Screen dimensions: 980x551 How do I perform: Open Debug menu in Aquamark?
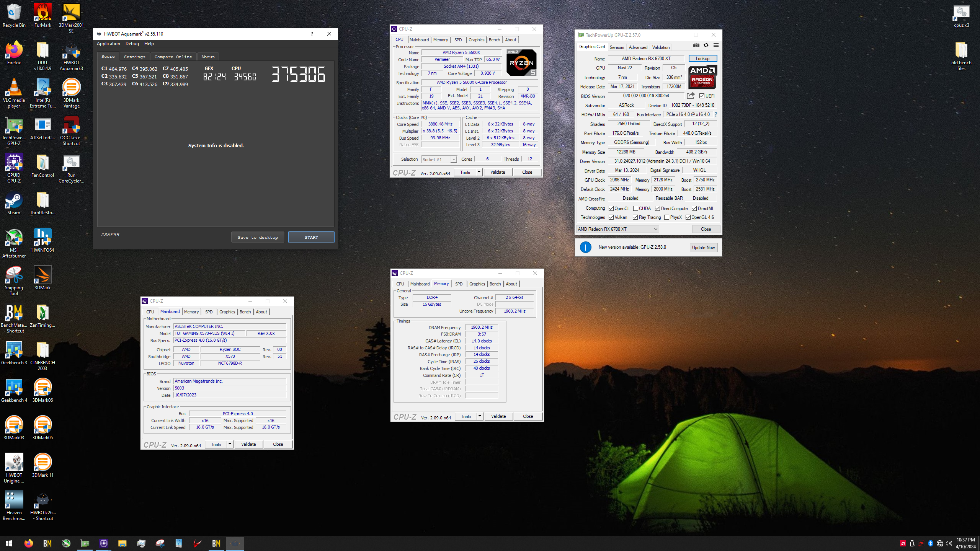tap(132, 44)
